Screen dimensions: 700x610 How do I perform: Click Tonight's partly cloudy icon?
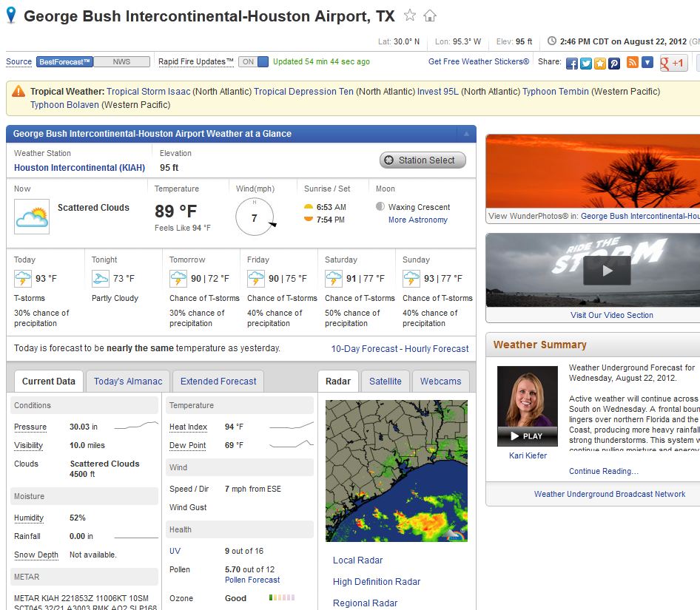[101, 279]
